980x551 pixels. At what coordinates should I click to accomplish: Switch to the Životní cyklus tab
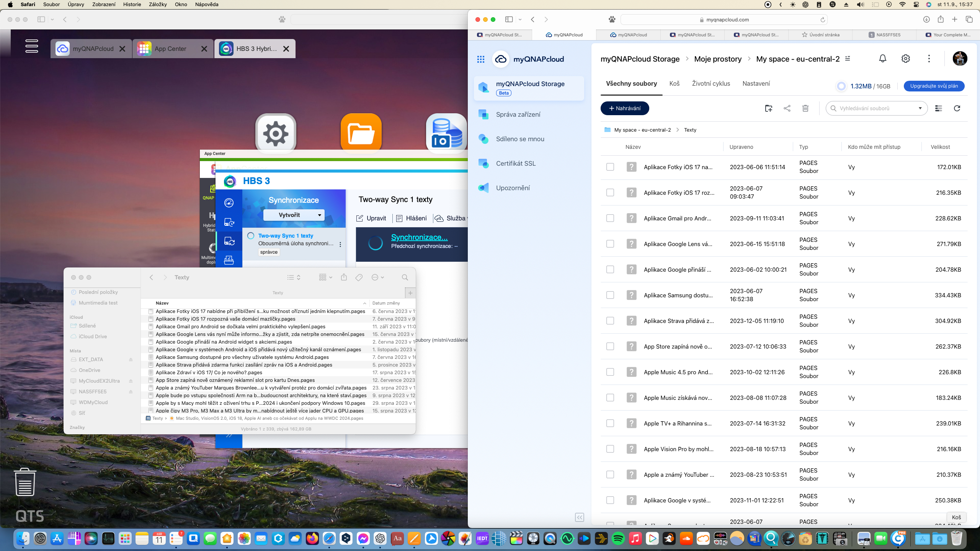click(x=711, y=83)
